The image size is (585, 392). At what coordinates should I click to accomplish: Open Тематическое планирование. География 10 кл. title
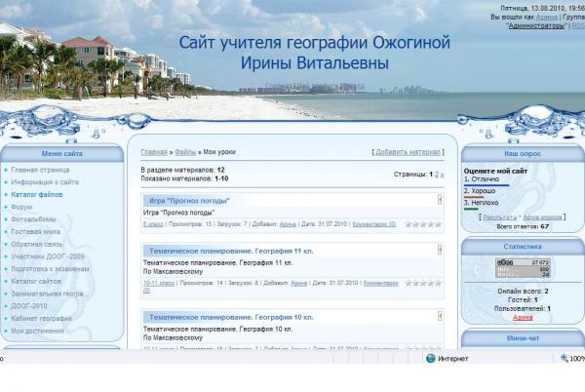(231, 318)
